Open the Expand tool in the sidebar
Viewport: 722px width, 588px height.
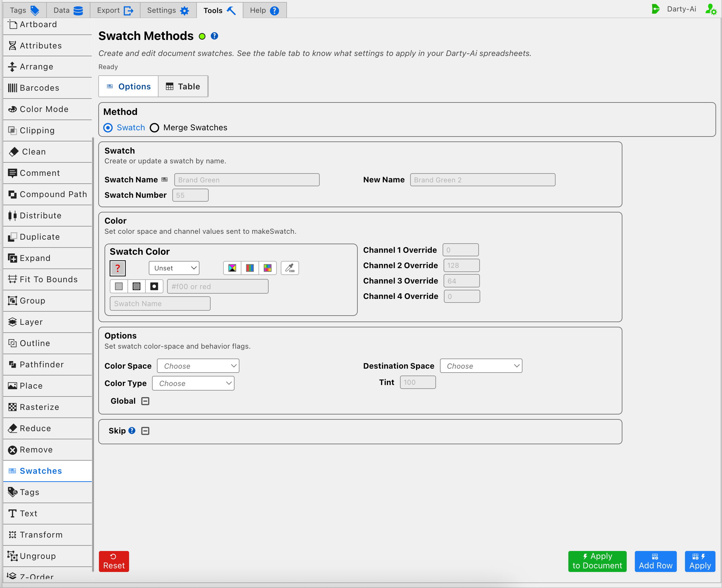tap(47, 258)
